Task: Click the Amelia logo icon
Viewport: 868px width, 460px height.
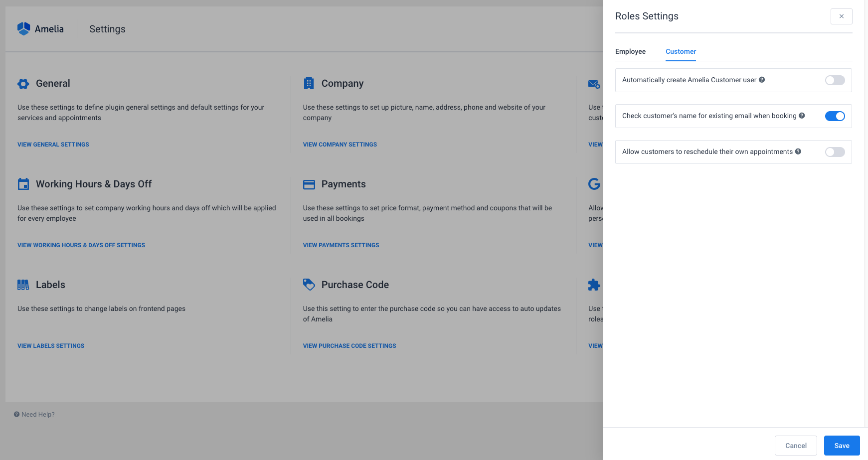Action: click(x=23, y=29)
